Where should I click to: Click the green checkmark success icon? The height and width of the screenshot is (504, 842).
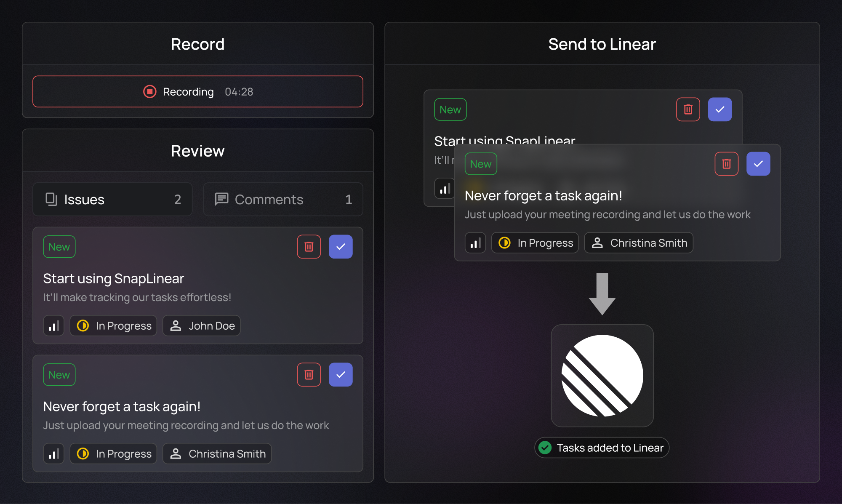pos(545,448)
